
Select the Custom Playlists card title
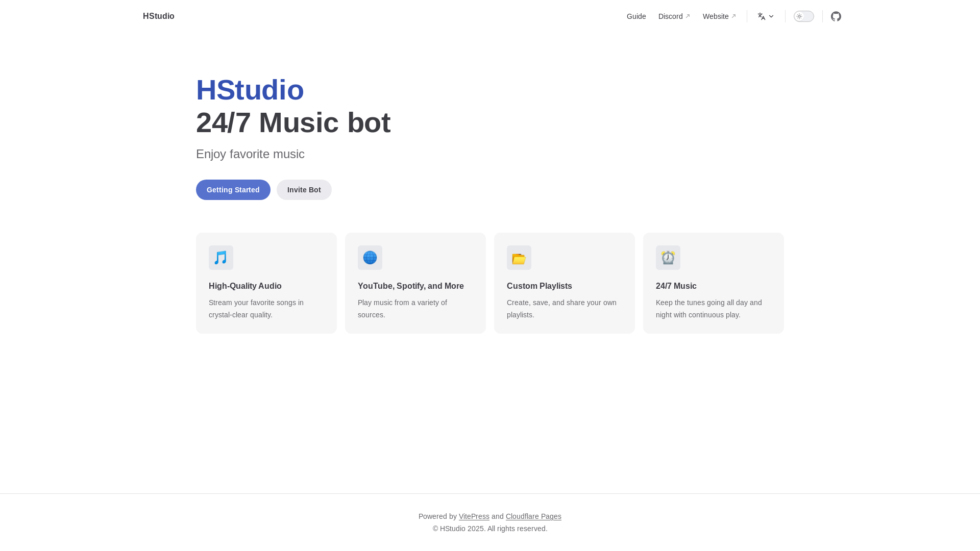coord(540,286)
